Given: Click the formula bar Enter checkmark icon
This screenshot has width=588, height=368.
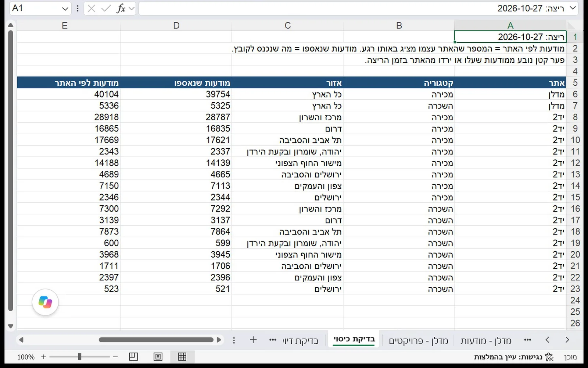Looking at the screenshot, I should [106, 8].
